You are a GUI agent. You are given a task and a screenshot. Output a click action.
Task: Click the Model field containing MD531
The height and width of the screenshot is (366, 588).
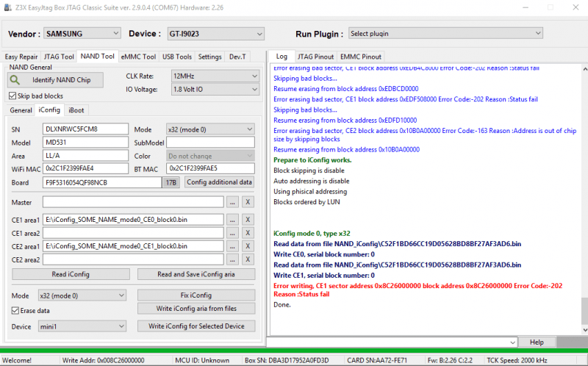85,143
